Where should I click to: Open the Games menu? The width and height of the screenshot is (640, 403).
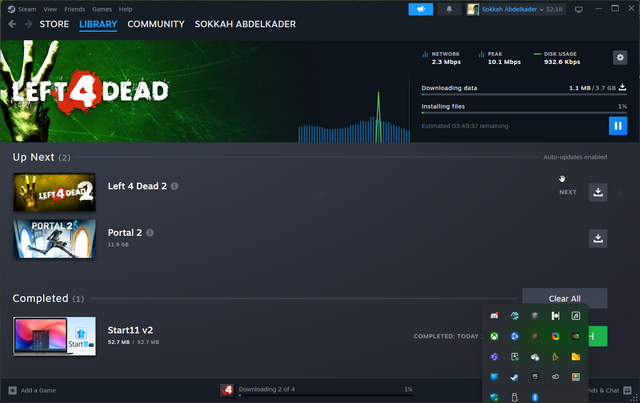tap(102, 9)
